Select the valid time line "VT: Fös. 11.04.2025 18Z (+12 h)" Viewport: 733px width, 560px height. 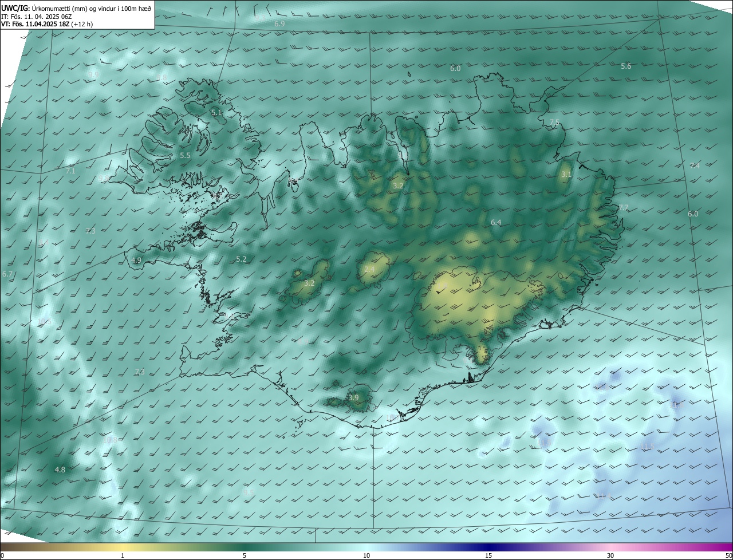[47, 25]
